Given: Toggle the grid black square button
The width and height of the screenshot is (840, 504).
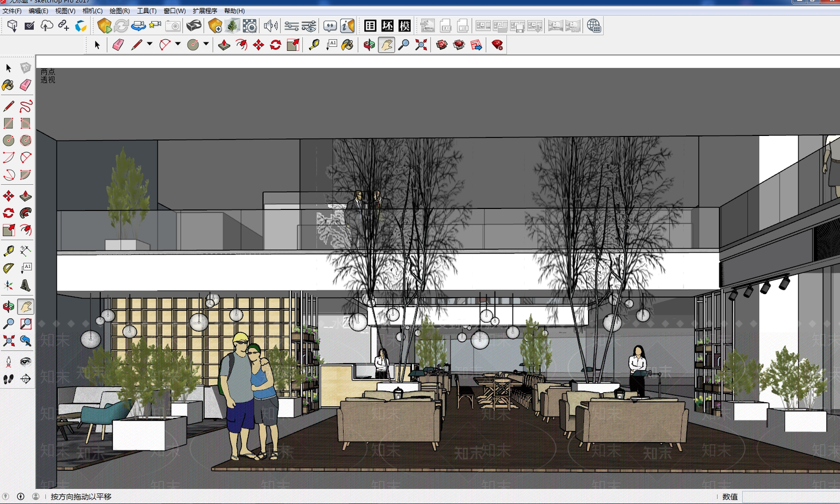Looking at the screenshot, I should click(370, 26).
